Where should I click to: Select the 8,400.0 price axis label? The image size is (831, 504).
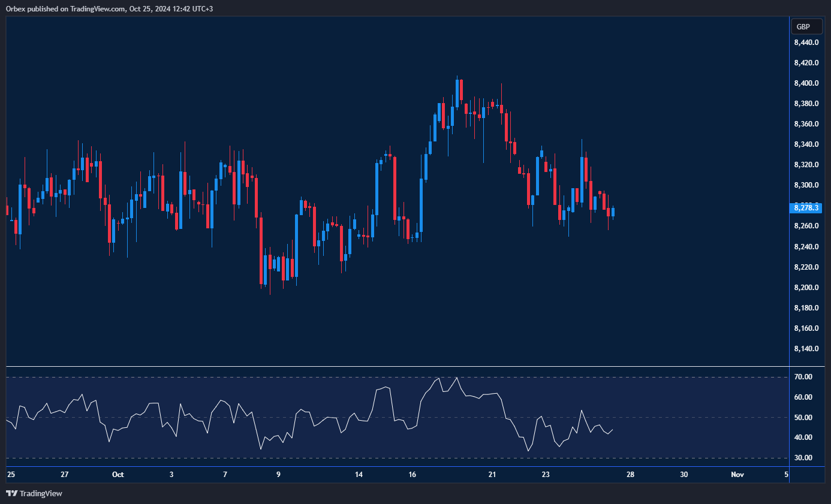pyautogui.click(x=806, y=83)
